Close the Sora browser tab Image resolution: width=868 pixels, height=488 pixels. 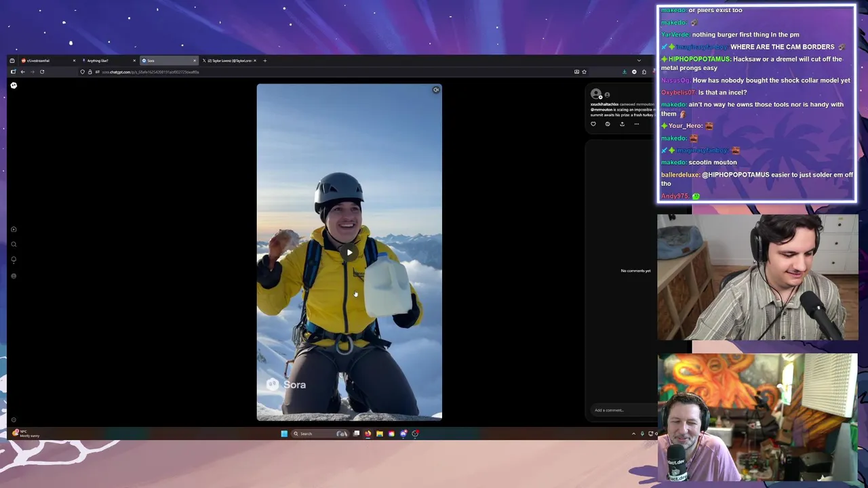click(195, 60)
